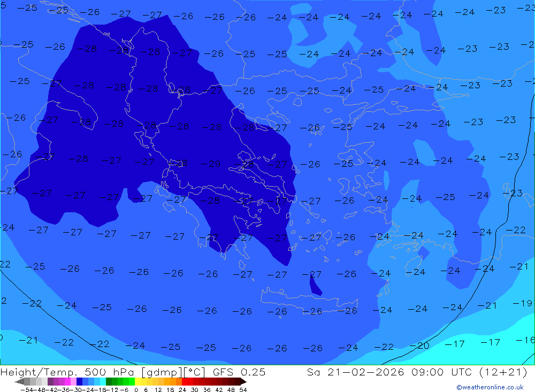
Task: Click the bright red swatch in the legend
Action: tap(185, 381)
